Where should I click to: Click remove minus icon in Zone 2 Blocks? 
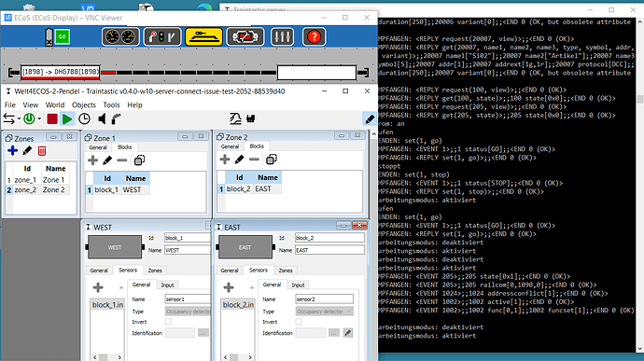(254, 160)
